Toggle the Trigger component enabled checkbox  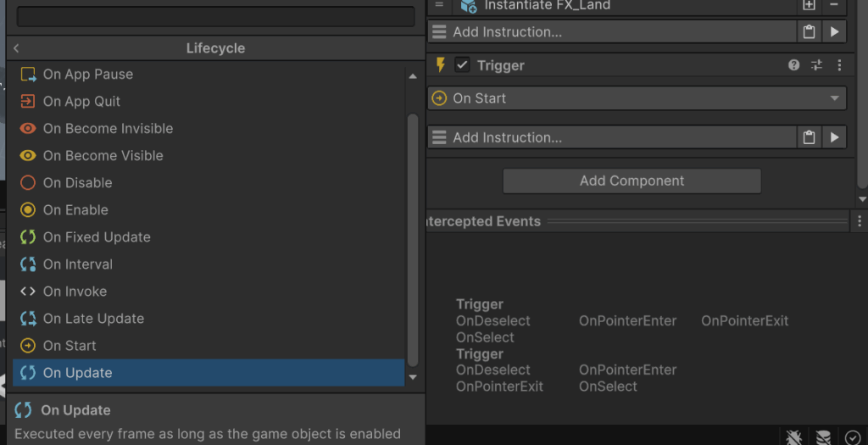coord(462,65)
